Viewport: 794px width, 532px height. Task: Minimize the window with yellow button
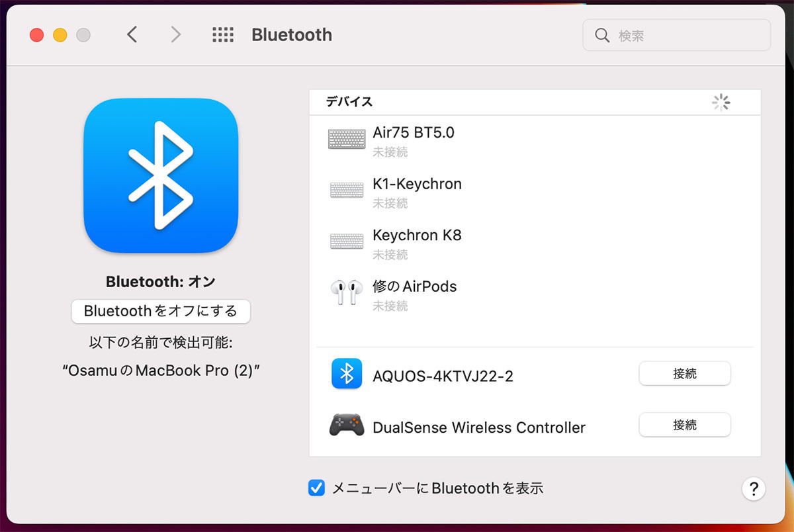60,35
